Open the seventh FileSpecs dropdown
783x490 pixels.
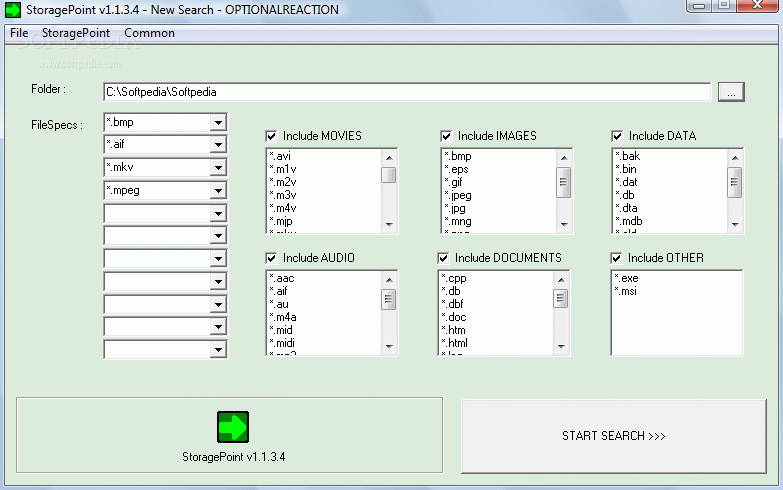coord(218,259)
